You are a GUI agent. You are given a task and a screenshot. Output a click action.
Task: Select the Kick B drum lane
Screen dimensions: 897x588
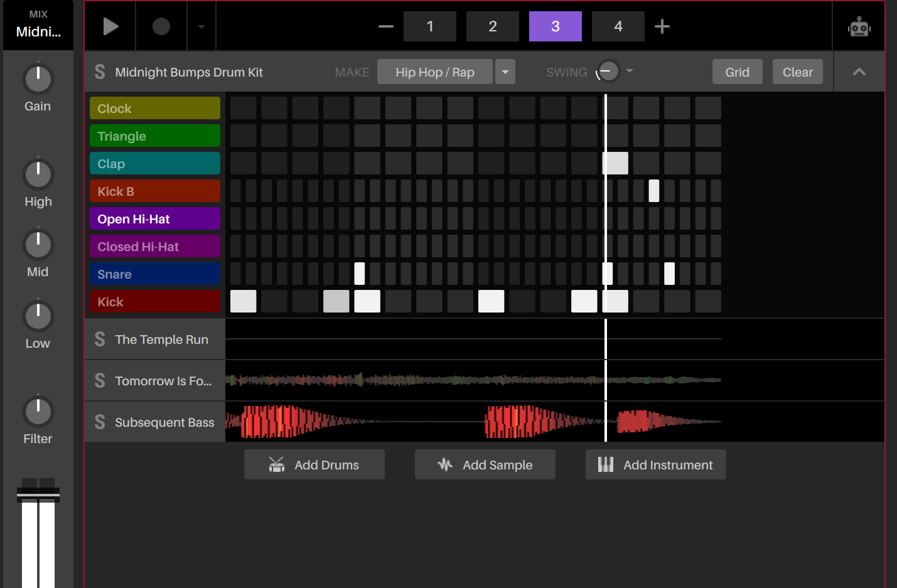point(155,191)
